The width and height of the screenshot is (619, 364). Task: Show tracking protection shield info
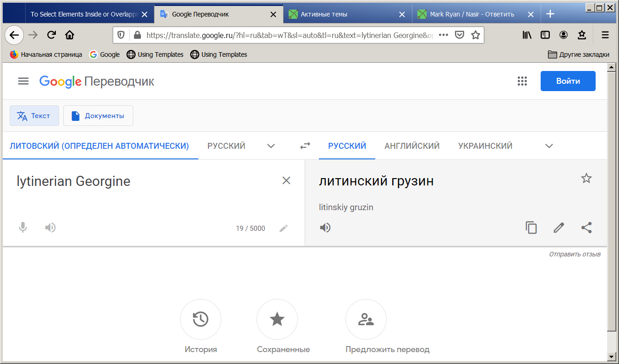click(121, 35)
